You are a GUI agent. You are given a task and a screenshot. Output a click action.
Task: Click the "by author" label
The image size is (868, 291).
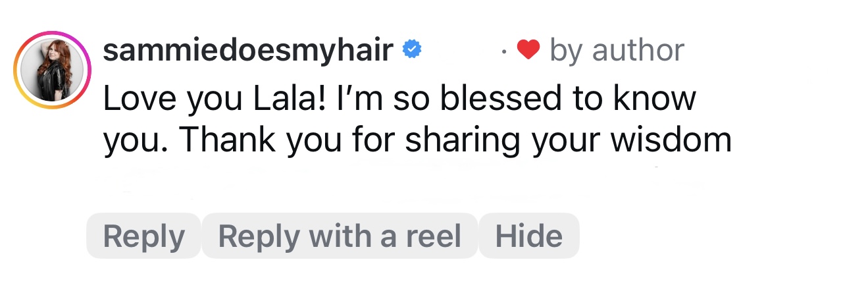617,50
